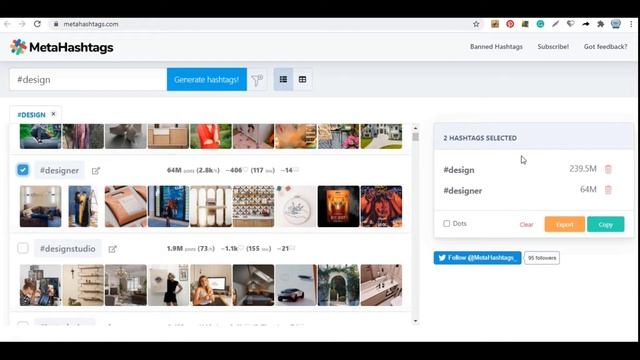Click the #design search input field
The height and width of the screenshot is (360, 640).
tap(88, 80)
